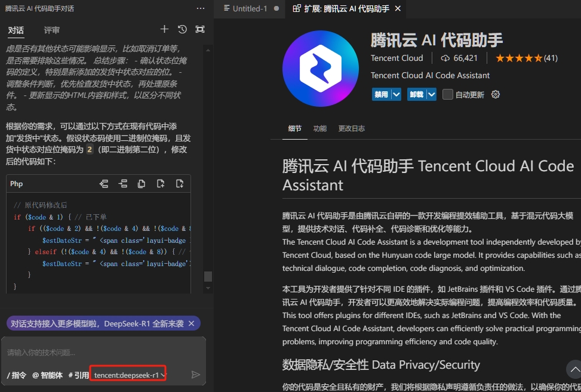The height and width of the screenshot is (392, 581).
Task: Click the Php language label
Action: (x=16, y=184)
